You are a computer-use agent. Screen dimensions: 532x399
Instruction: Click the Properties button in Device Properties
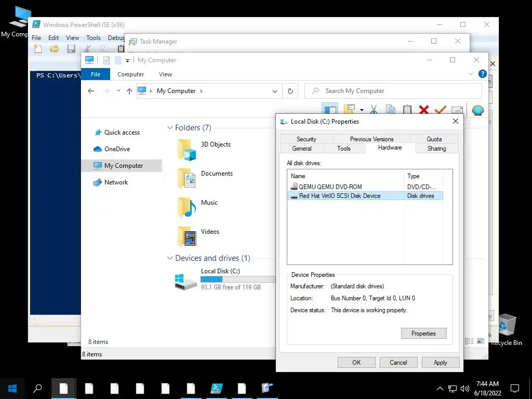tap(423, 334)
